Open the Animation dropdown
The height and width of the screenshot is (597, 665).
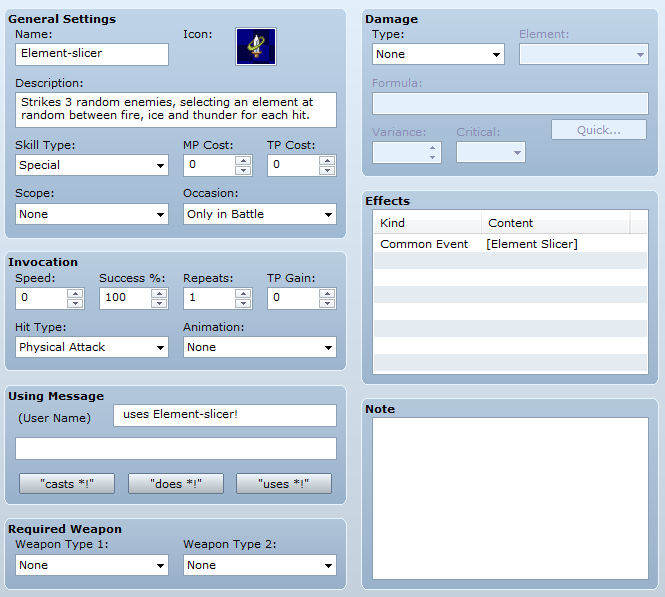pyautogui.click(x=260, y=347)
